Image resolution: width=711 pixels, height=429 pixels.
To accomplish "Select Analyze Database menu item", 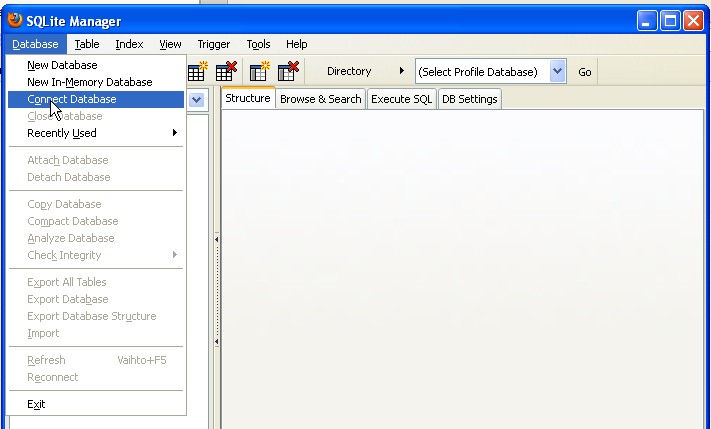I will (96, 238).
